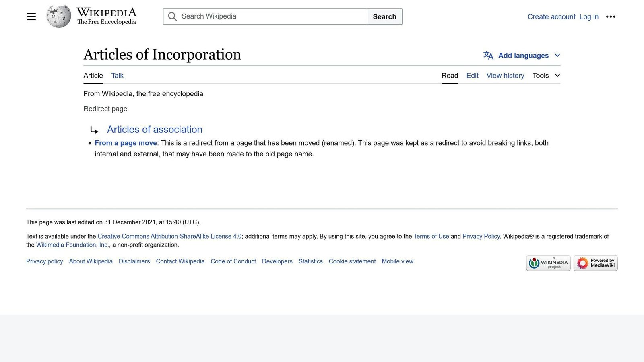
Task: Click the Search button
Action: pos(384,16)
